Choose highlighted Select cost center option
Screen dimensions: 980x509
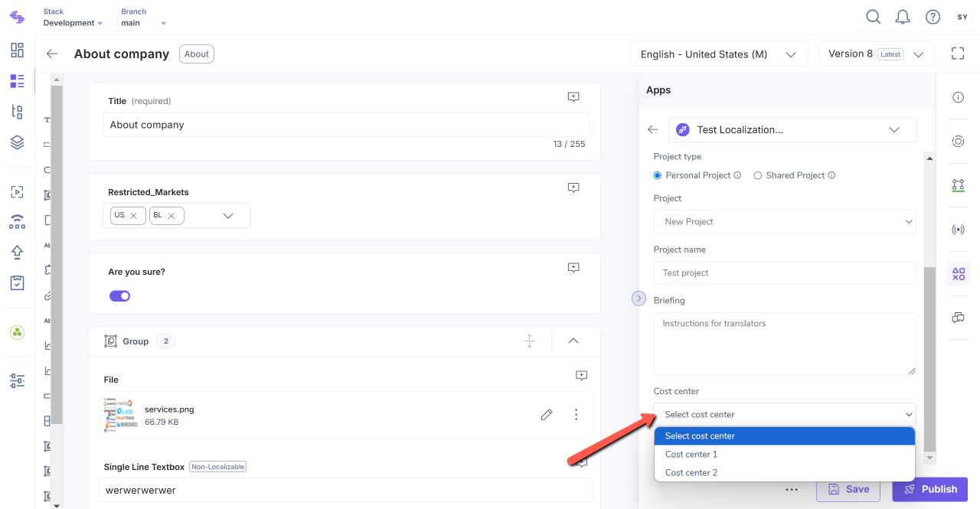(x=785, y=436)
